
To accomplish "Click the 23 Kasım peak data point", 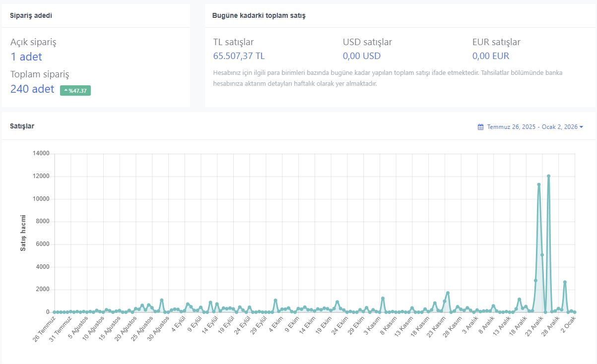I will 448,293.
